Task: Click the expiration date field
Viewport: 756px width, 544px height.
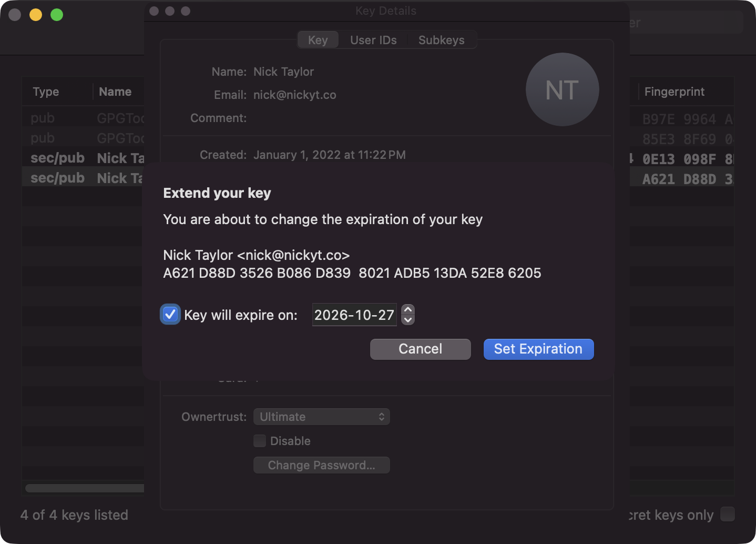Action: [354, 315]
